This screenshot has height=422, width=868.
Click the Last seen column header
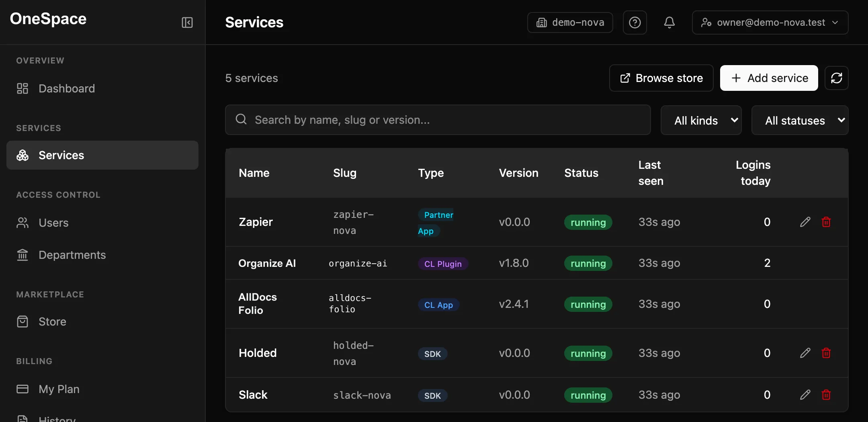point(651,173)
